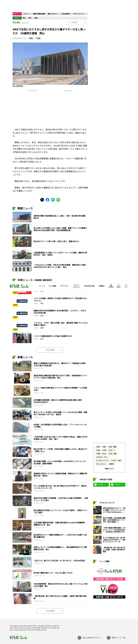Click the 岡山西警察署 article photo
Screen dimensions: 138x644
tap(50, 64)
